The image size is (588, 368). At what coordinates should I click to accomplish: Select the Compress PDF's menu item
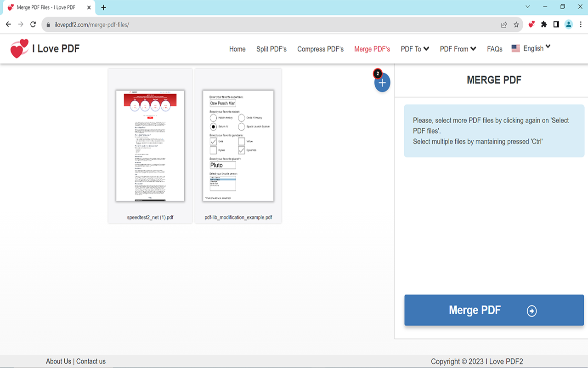pos(320,49)
